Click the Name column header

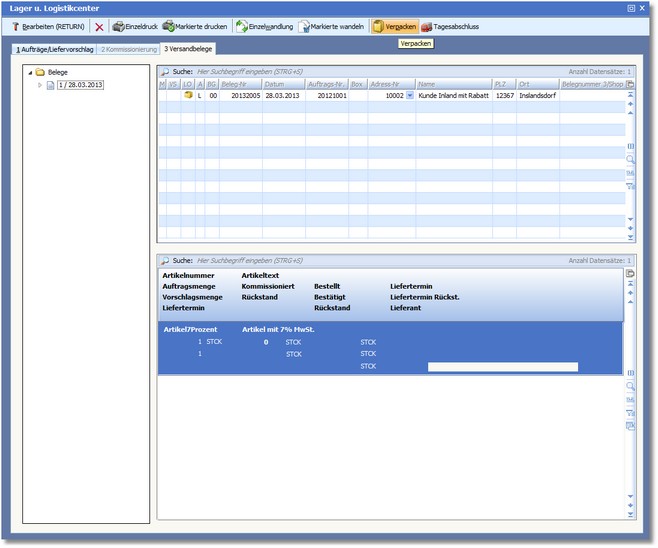(452, 84)
